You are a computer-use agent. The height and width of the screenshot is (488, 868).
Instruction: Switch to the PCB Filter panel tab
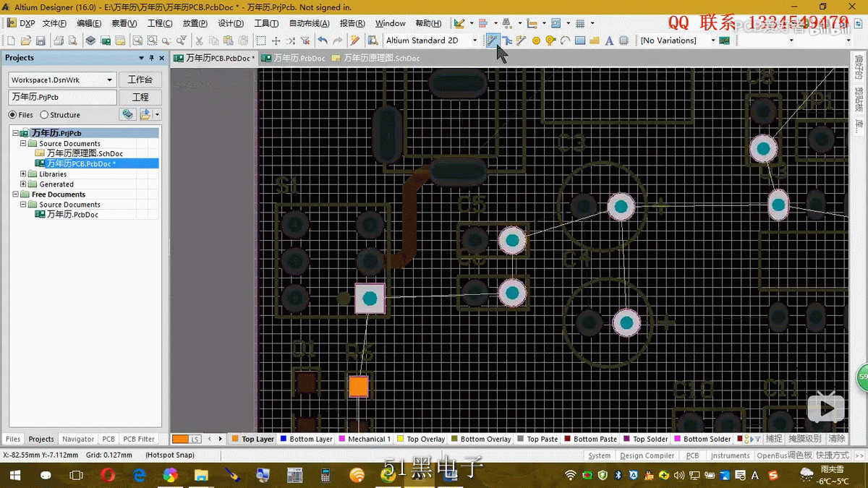(x=139, y=439)
